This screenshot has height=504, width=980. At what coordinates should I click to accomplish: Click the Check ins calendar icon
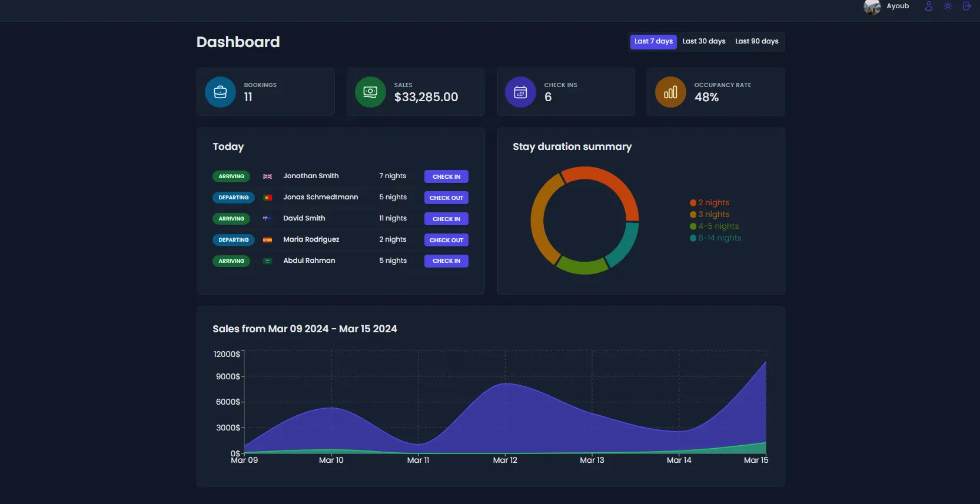click(x=520, y=92)
